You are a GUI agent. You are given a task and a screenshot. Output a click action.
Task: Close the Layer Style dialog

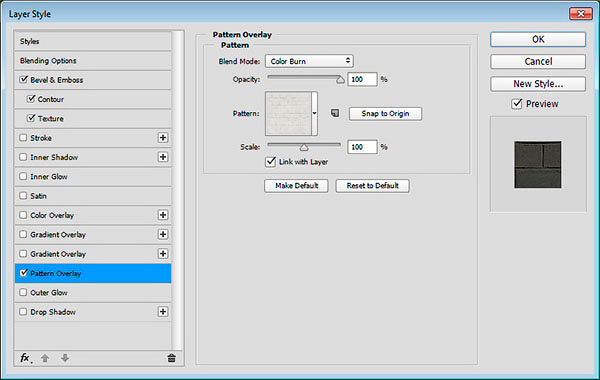coord(580,14)
